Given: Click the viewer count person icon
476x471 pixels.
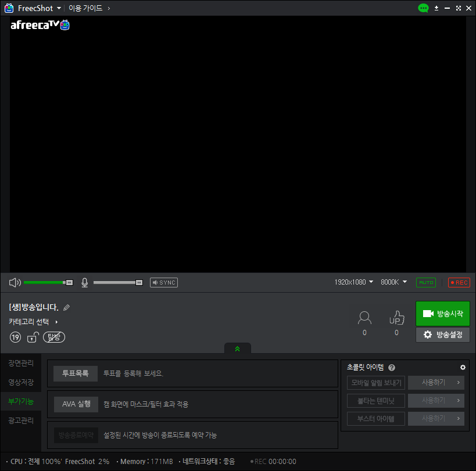Looking at the screenshot, I should 364,318.
